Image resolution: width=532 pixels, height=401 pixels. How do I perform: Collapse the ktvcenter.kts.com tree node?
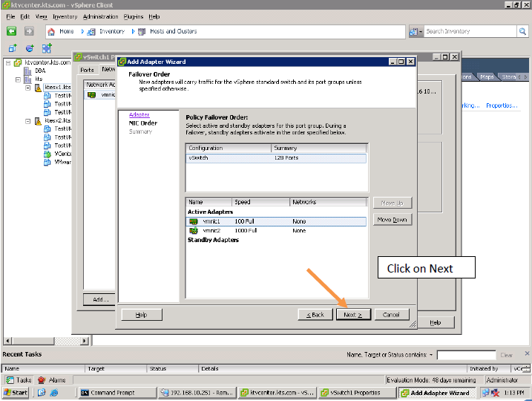tap(8, 63)
